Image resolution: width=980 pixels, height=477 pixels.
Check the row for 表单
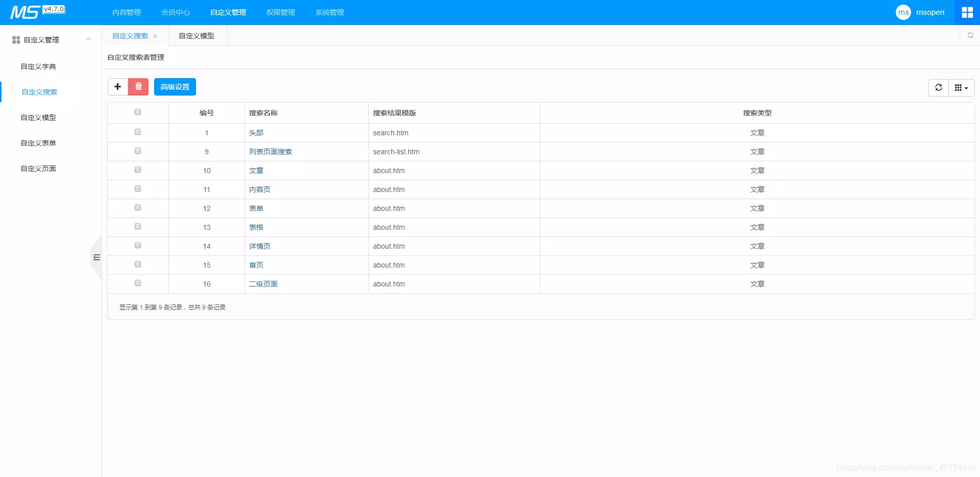coord(138,207)
